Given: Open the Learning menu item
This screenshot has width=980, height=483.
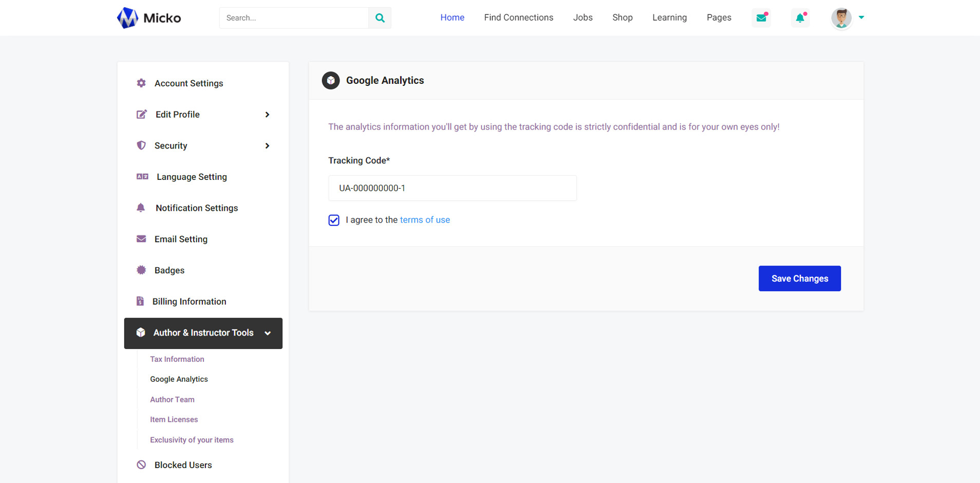Looking at the screenshot, I should click(x=669, y=17).
